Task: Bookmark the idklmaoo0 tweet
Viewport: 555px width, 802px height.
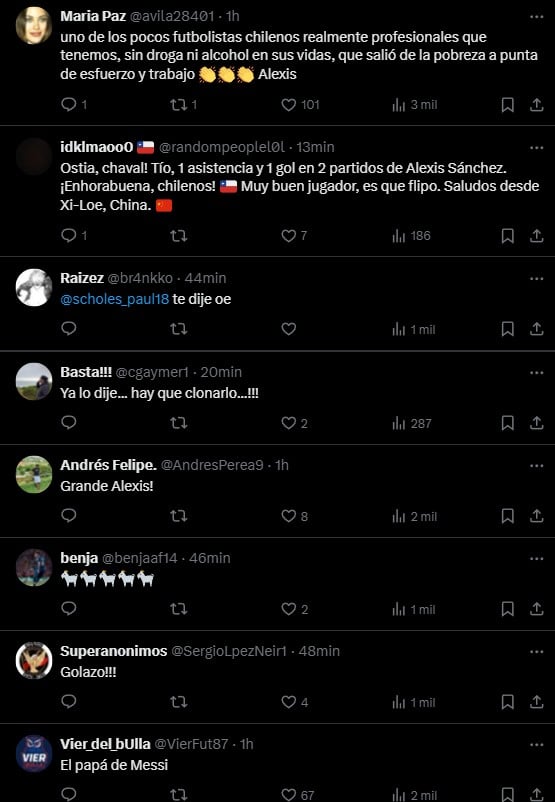Action: coord(507,236)
